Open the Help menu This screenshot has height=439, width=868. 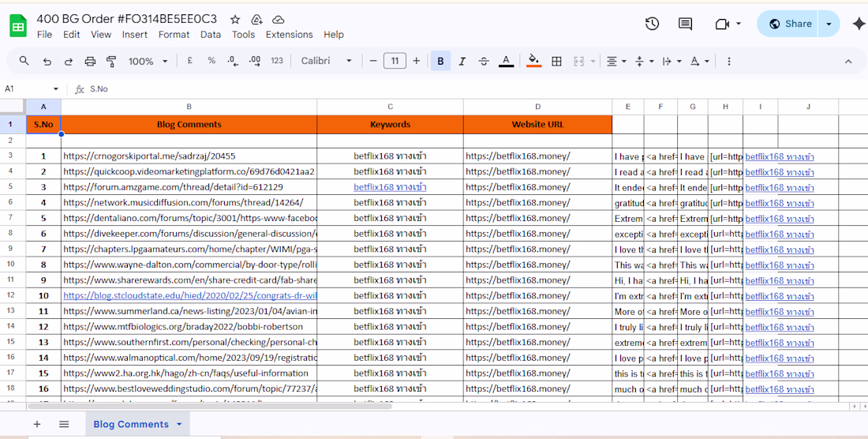(333, 34)
